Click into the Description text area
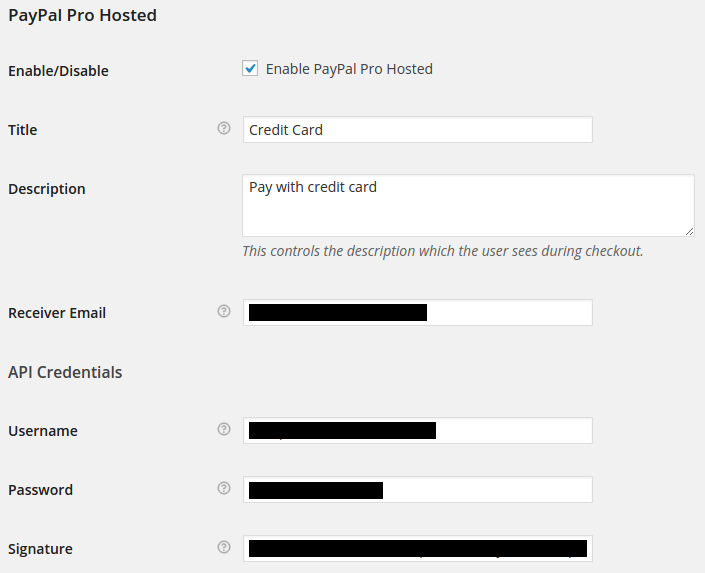 469,206
